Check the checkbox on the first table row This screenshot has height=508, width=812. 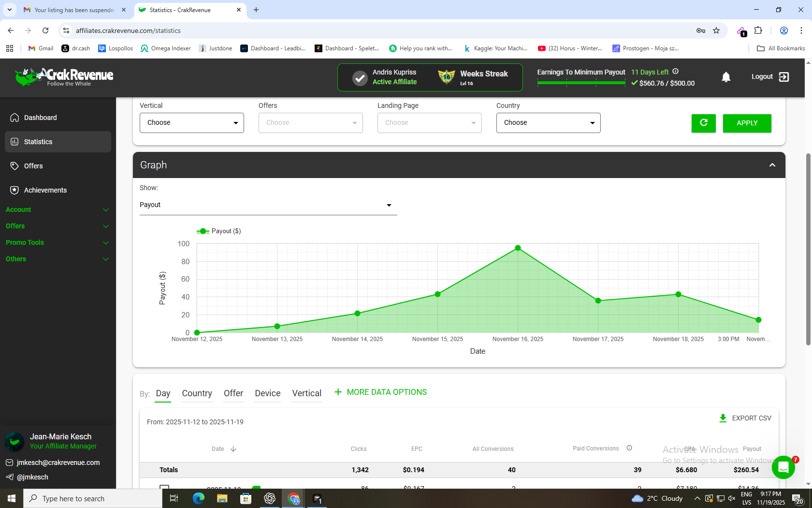pyautogui.click(x=164, y=488)
